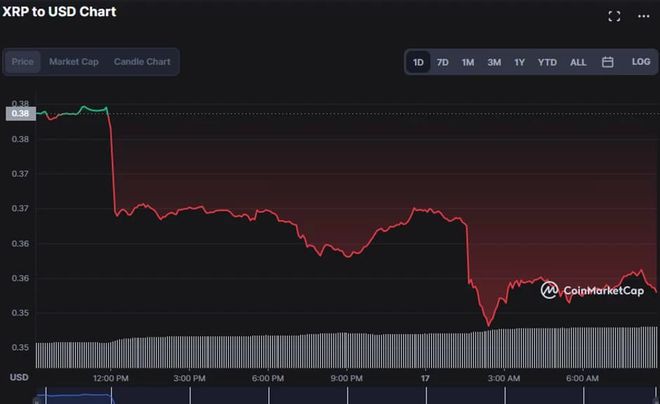
Task: Select the 7D time range
Action: click(x=443, y=62)
